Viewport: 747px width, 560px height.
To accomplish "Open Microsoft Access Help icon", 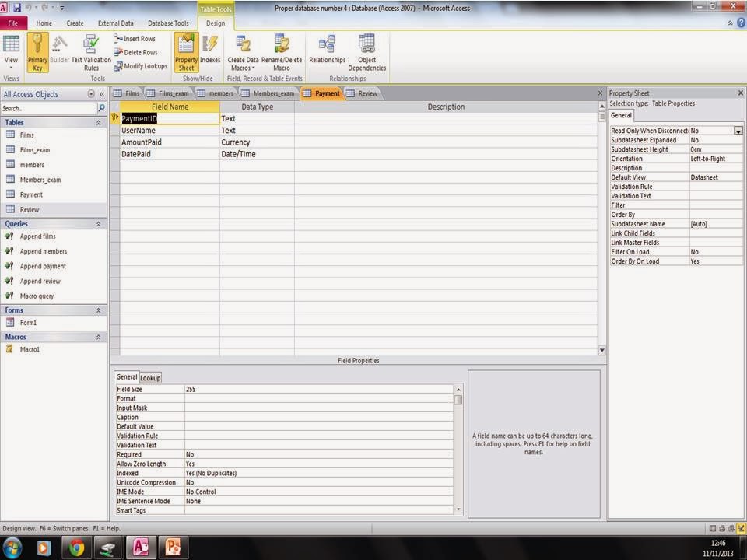I will pos(742,23).
